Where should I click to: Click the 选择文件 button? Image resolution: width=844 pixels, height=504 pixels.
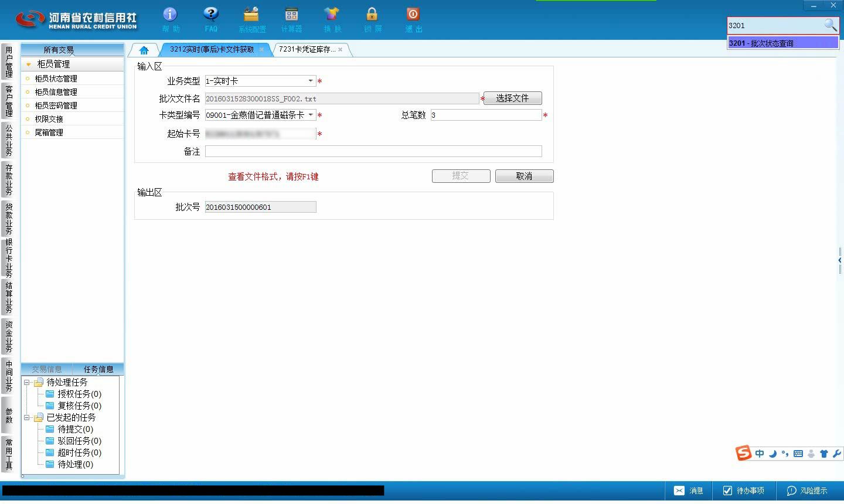(512, 98)
